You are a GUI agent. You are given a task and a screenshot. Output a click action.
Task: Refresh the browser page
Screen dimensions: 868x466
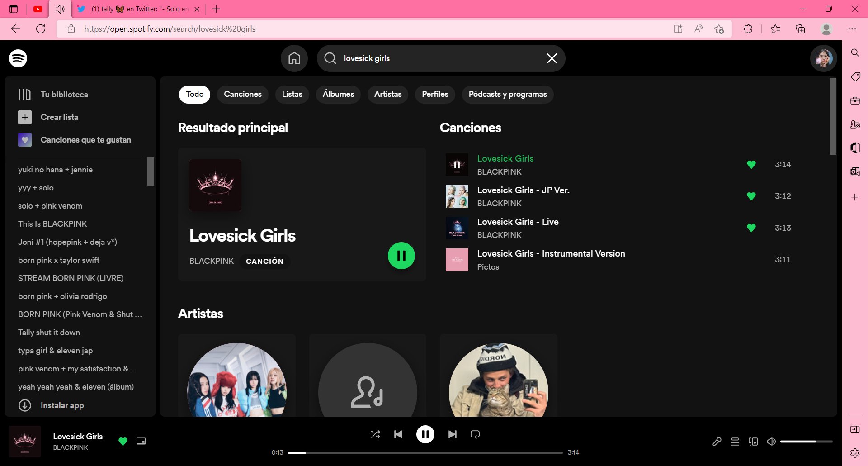[x=41, y=29]
